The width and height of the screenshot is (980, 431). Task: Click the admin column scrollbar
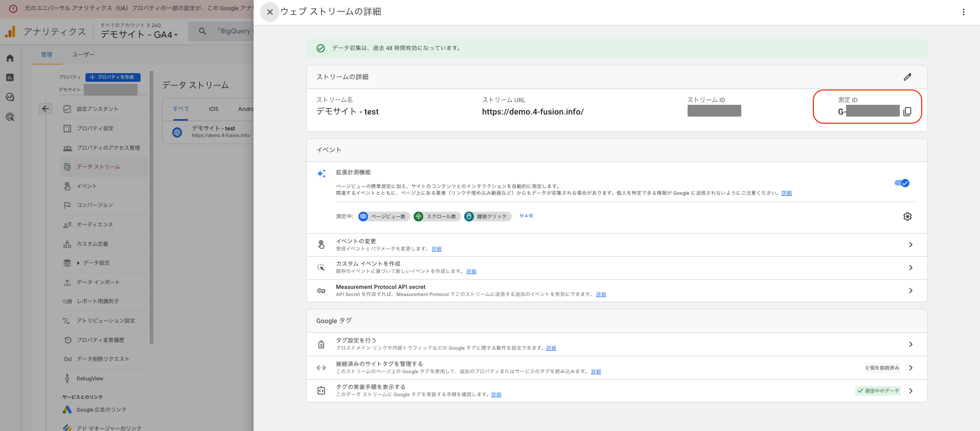tap(152, 207)
